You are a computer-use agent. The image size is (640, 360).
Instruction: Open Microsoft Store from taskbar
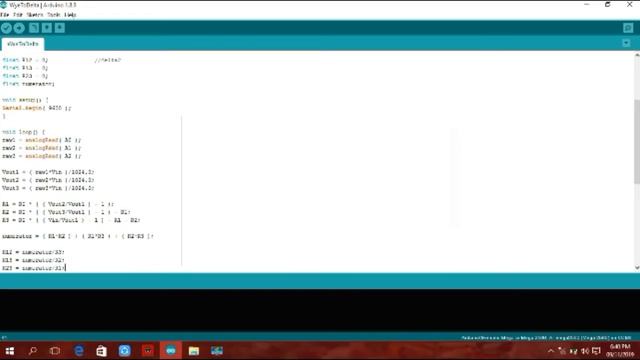click(x=101, y=351)
